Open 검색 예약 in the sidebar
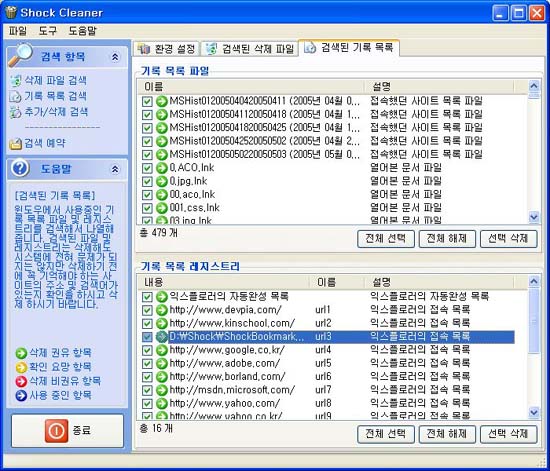 38,143
